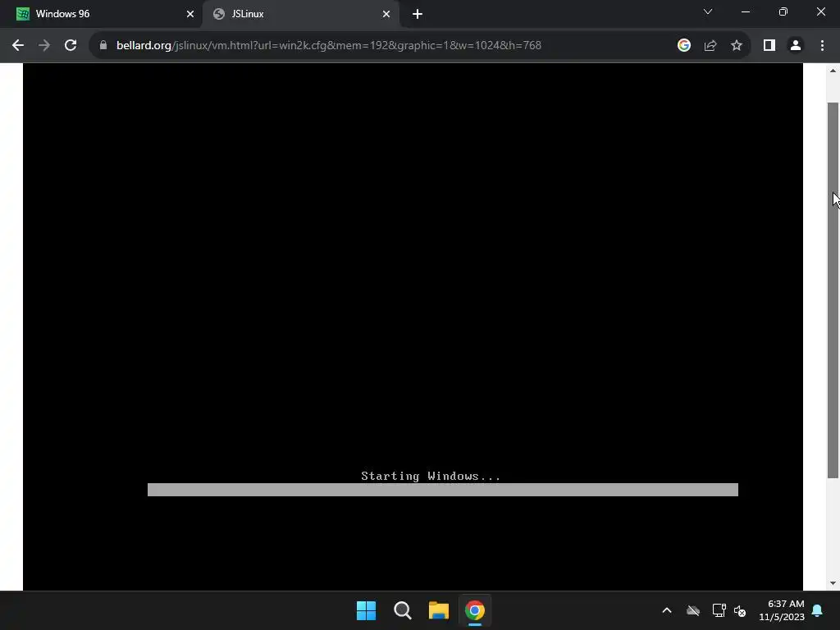Viewport: 840px width, 630px height.
Task: Open the Chrome profile menu
Action: click(x=796, y=45)
